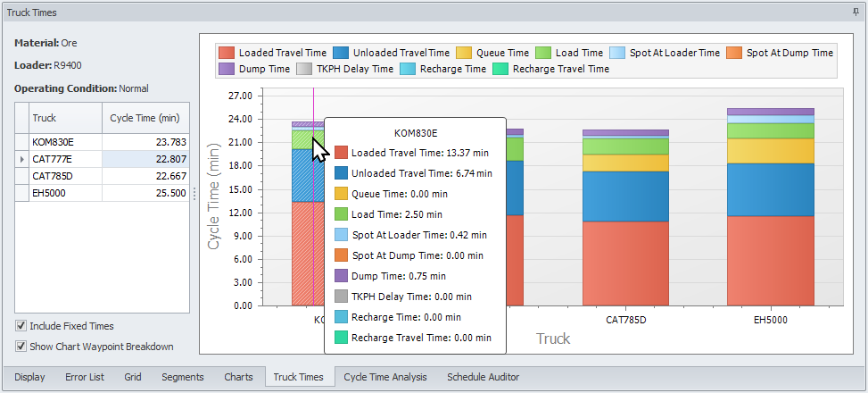868x393 pixels.
Task: Select the CAT777E truck cell
Action: pyautogui.click(x=65, y=159)
